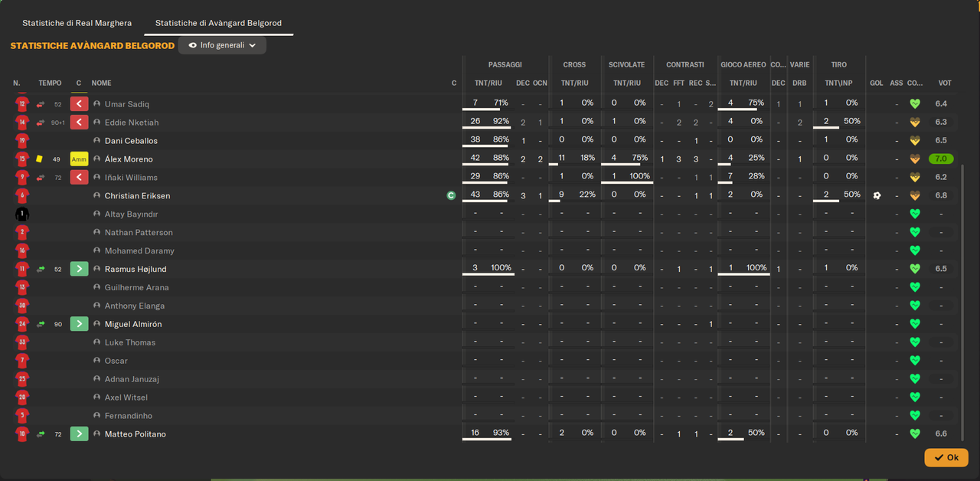Click the person icon beside Axel Witsel
Screen dimensions: 980x481
point(97,398)
